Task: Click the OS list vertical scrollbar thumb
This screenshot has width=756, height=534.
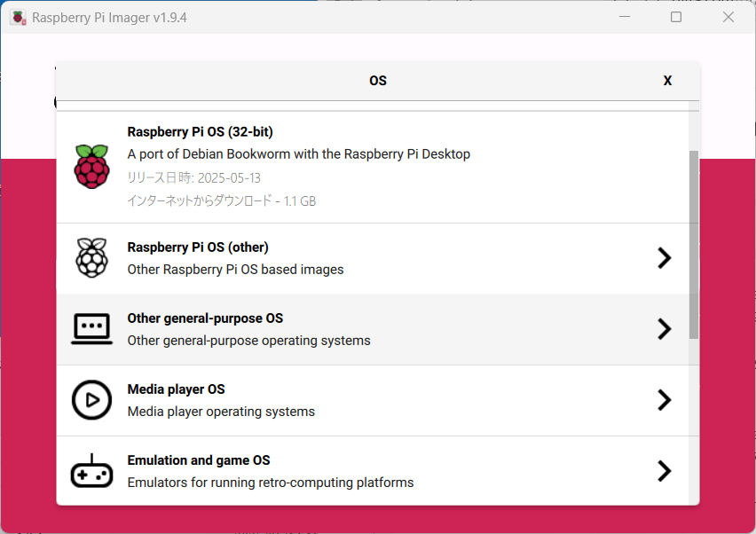Action: tap(694, 244)
